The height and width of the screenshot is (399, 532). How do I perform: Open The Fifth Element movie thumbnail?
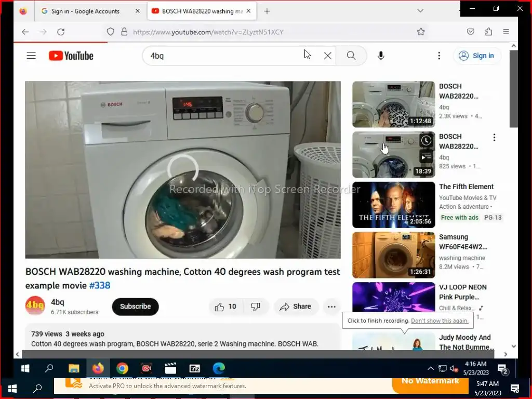[x=394, y=205]
